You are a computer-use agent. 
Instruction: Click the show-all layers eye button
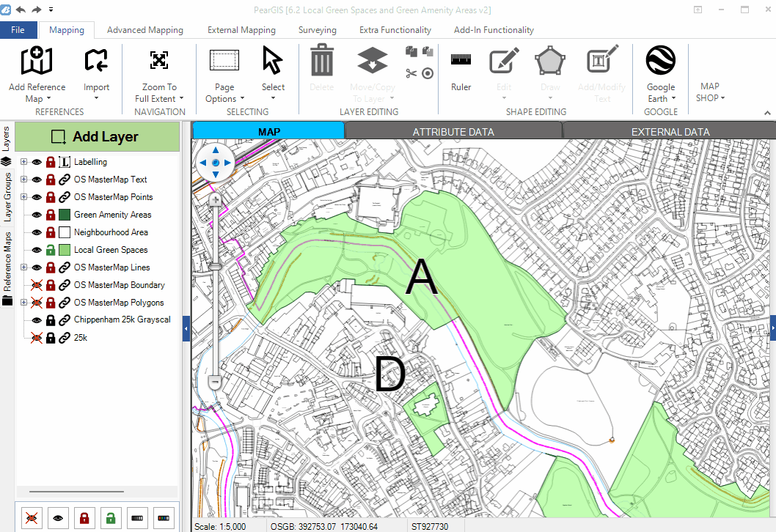(x=58, y=518)
